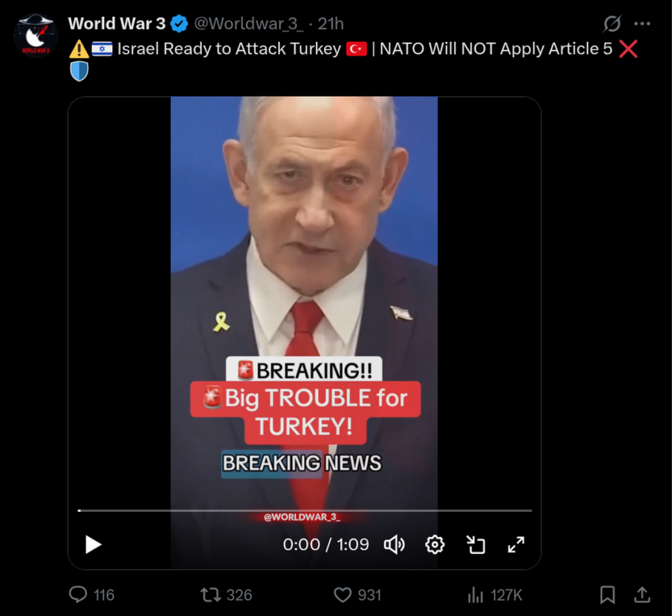Seek on the video progress bar

pyautogui.click(x=305, y=511)
